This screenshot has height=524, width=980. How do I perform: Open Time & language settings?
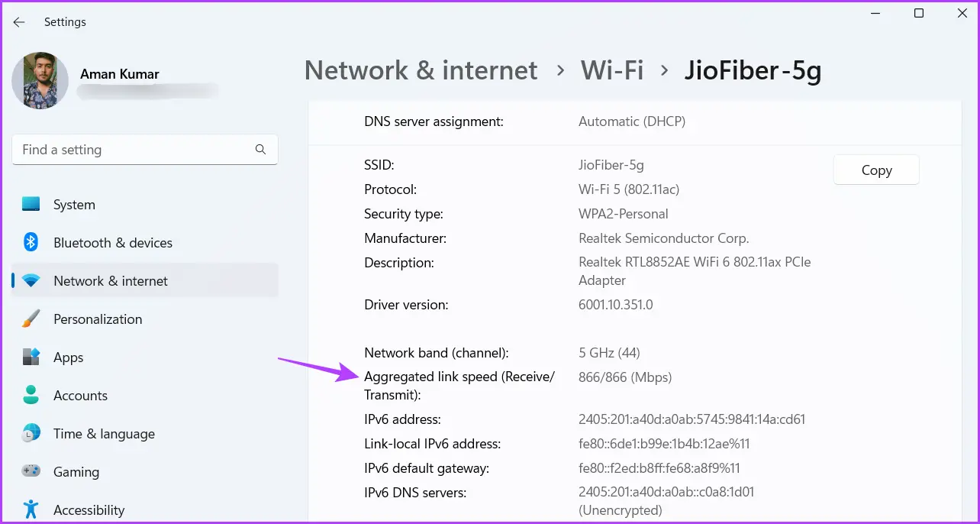[145, 434]
